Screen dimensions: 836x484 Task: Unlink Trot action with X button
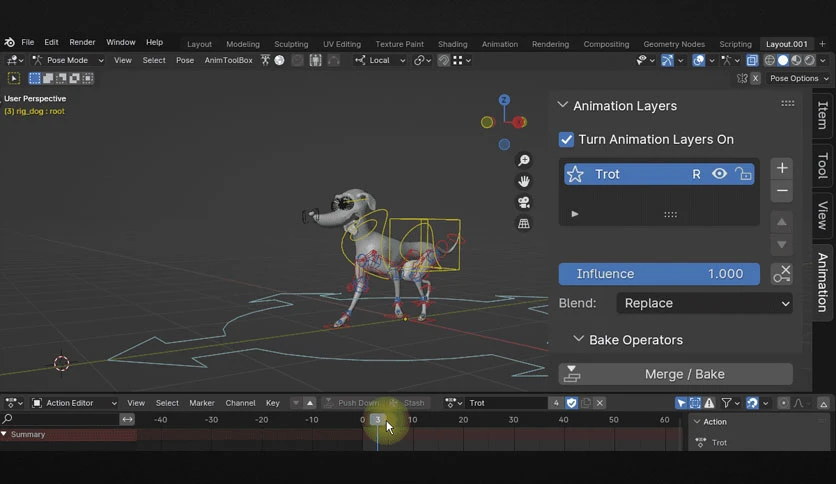pos(599,403)
